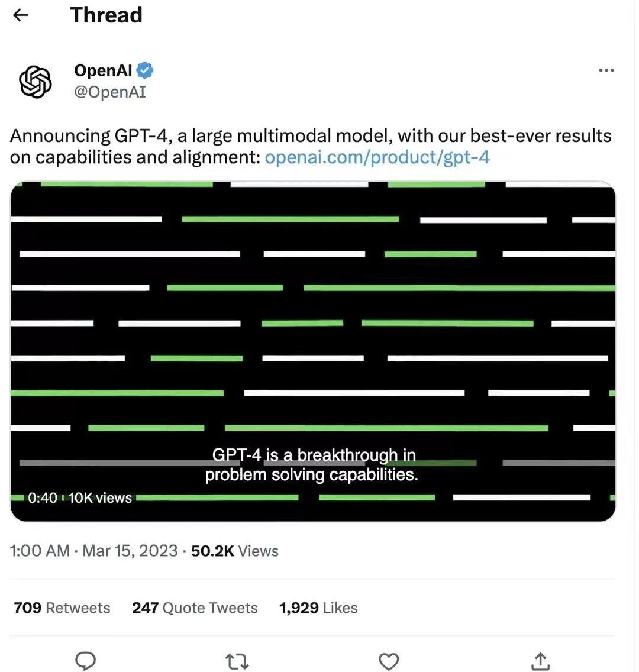View the 1,929 Likes list
Image resolution: width=639 pixels, height=672 pixels.
coord(318,608)
